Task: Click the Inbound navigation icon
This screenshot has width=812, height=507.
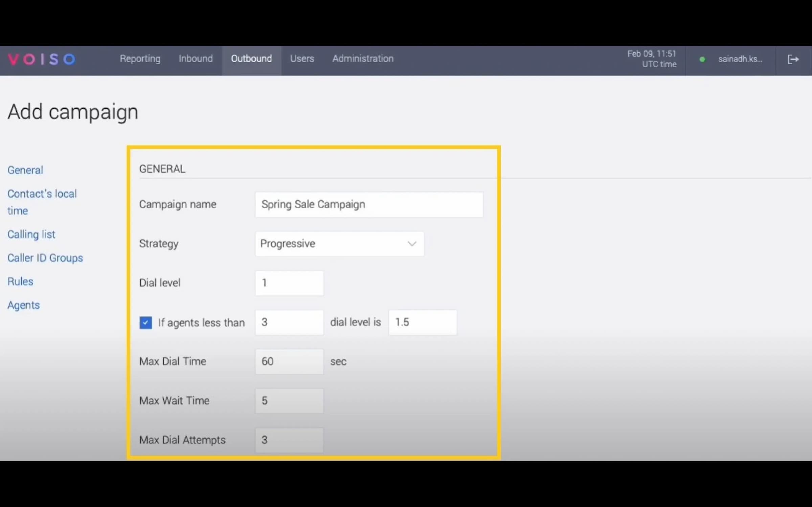Action: [196, 59]
